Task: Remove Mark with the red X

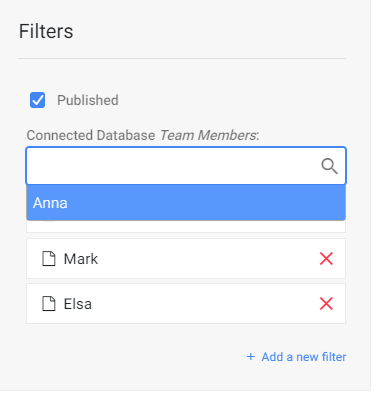Action: click(x=326, y=259)
